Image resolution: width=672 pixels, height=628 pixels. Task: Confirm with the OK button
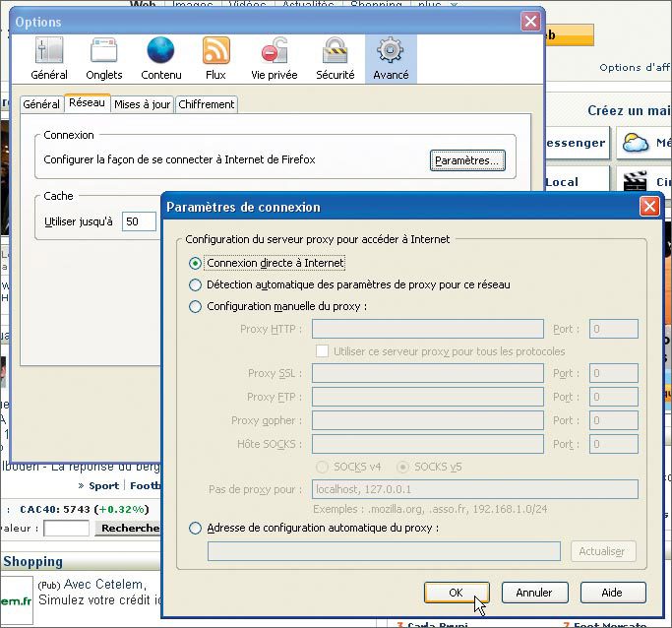(x=456, y=593)
